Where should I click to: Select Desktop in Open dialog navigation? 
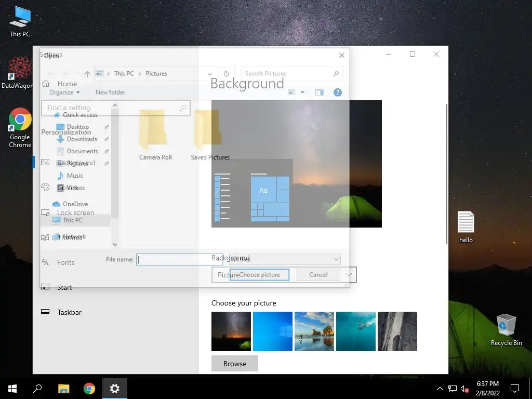pyautogui.click(x=78, y=127)
